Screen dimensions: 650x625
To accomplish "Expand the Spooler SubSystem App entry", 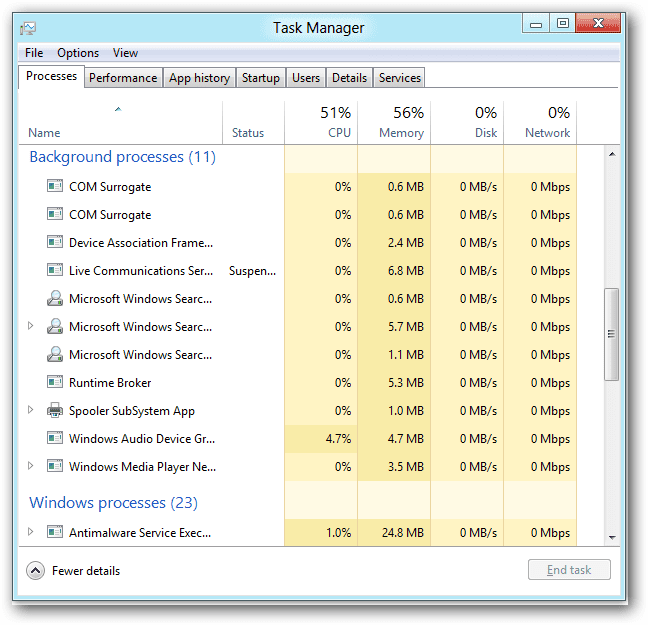I will [31, 411].
